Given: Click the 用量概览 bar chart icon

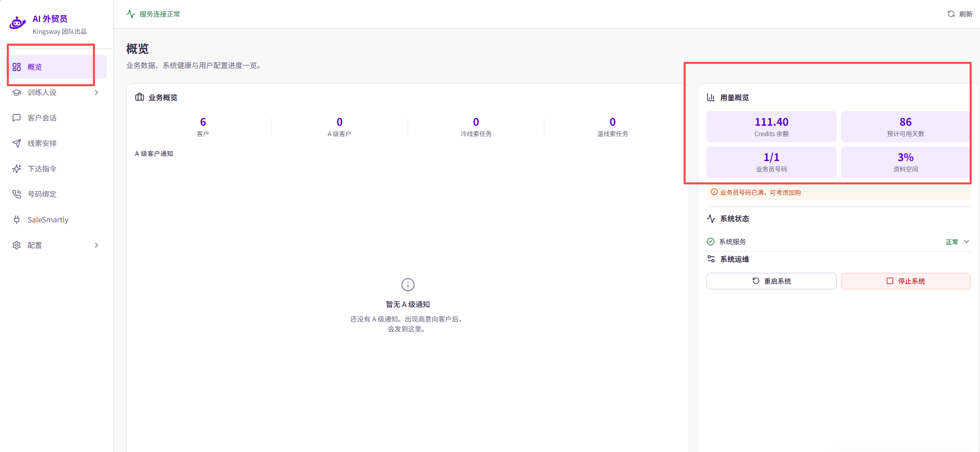Looking at the screenshot, I should tap(711, 97).
